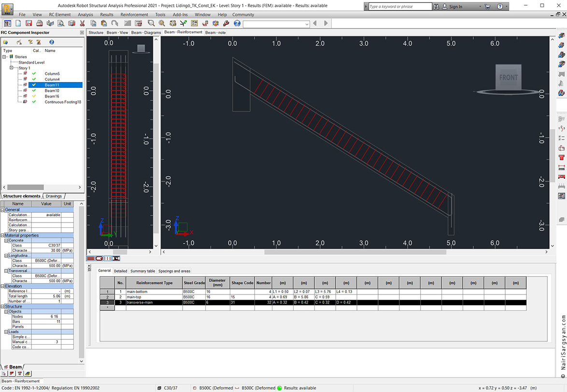Open the empty toolbar combo box dropdown
This screenshot has height=392, width=567.
pos(307,24)
